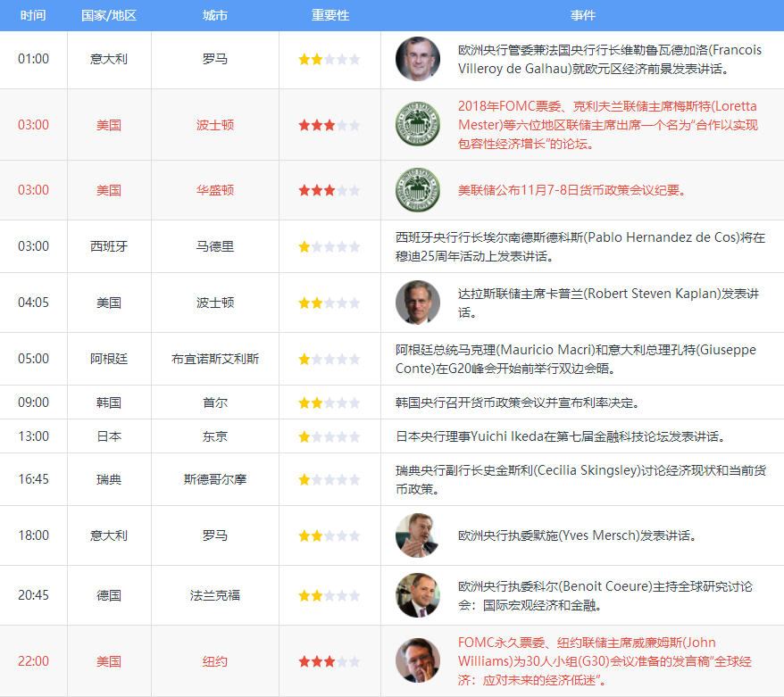Click the star rating in the Loretta Mester row
Image resolution: width=784 pixels, height=697 pixels.
click(329, 125)
